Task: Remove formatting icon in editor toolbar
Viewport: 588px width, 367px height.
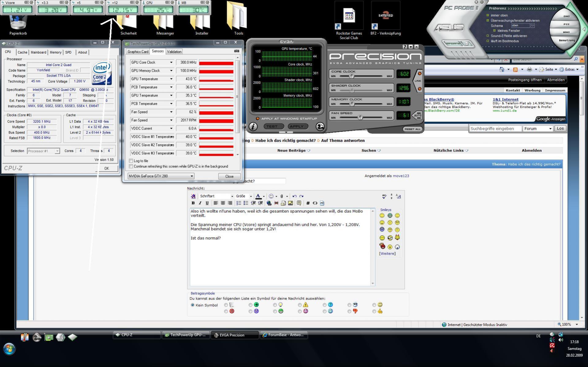Action: click(193, 196)
